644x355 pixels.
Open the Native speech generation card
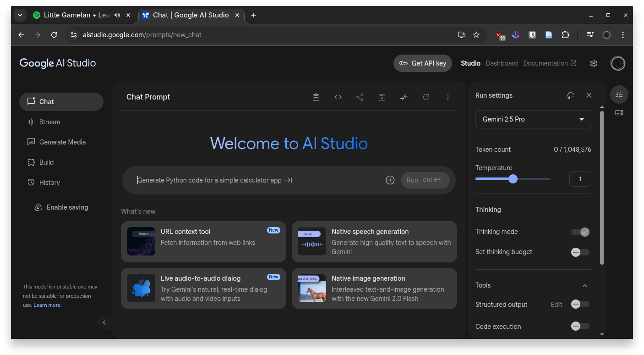374,242
